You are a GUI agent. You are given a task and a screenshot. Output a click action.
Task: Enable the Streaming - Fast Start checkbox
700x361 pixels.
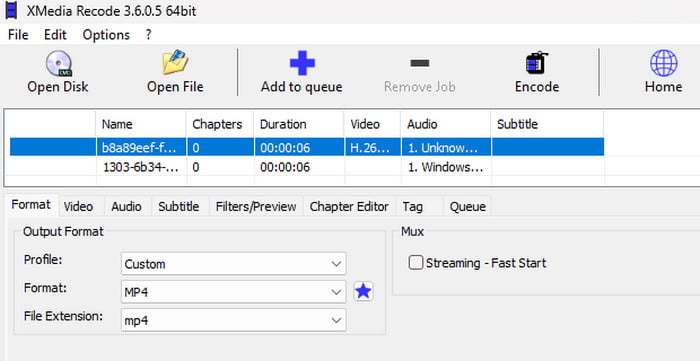tap(416, 263)
